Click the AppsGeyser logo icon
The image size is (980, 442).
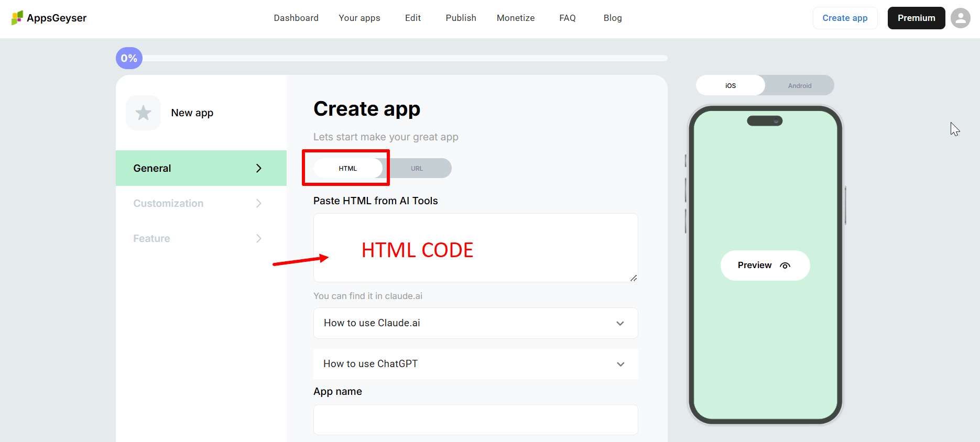tap(17, 18)
